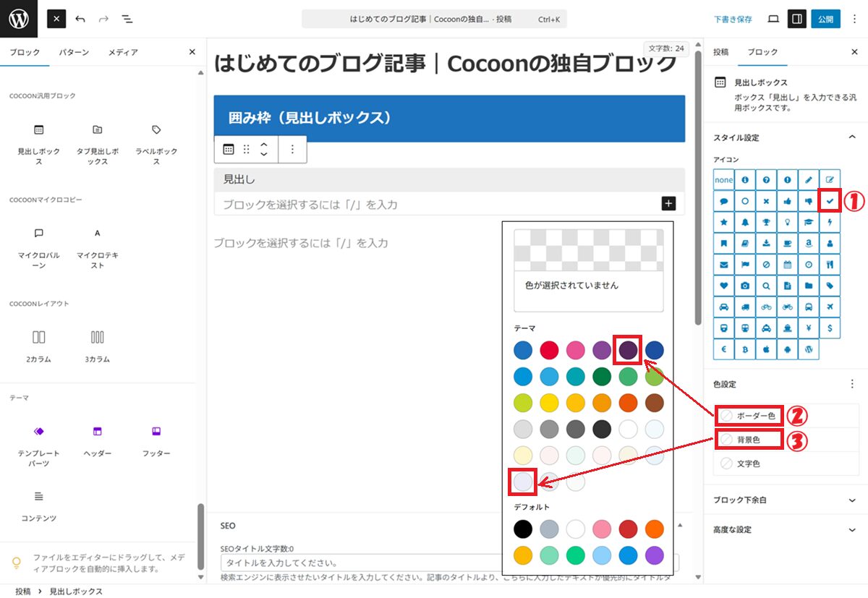Toggle the settings sidebar panel button
Viewport: 868px width, 598px height.
click(797, 19)
